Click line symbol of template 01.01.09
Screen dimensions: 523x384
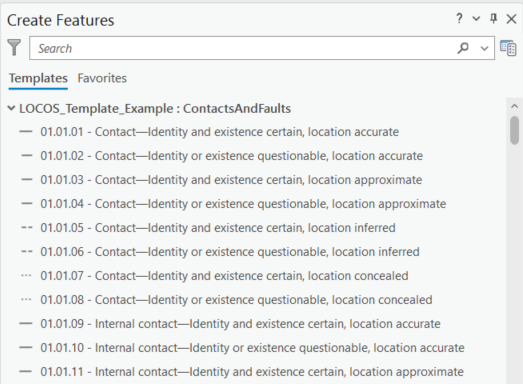pos(26,324)
